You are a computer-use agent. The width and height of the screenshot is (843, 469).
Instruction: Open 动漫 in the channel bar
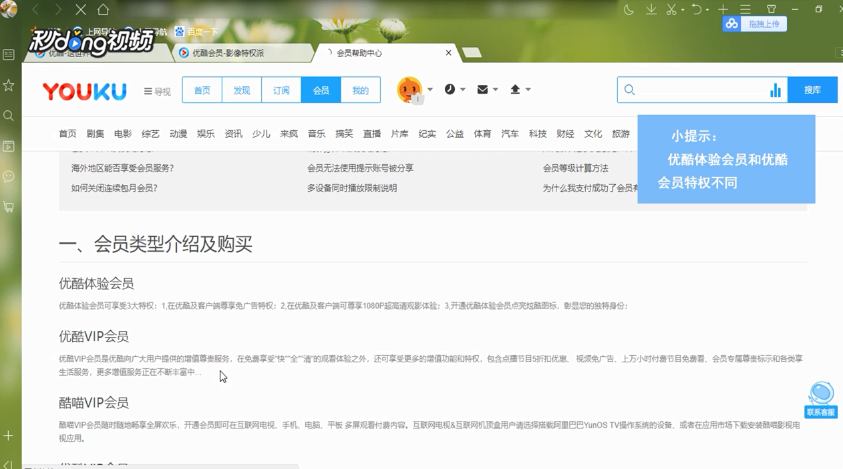178,133
